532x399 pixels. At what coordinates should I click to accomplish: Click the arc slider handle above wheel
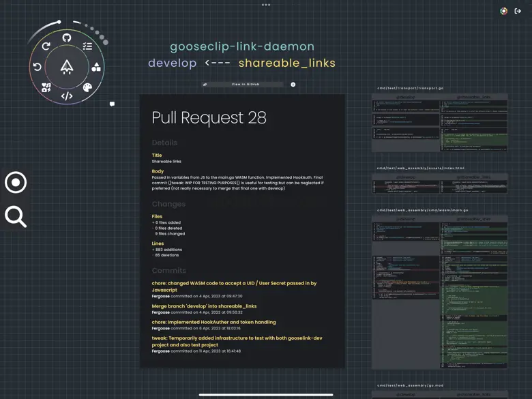click(x=59, y=23)
